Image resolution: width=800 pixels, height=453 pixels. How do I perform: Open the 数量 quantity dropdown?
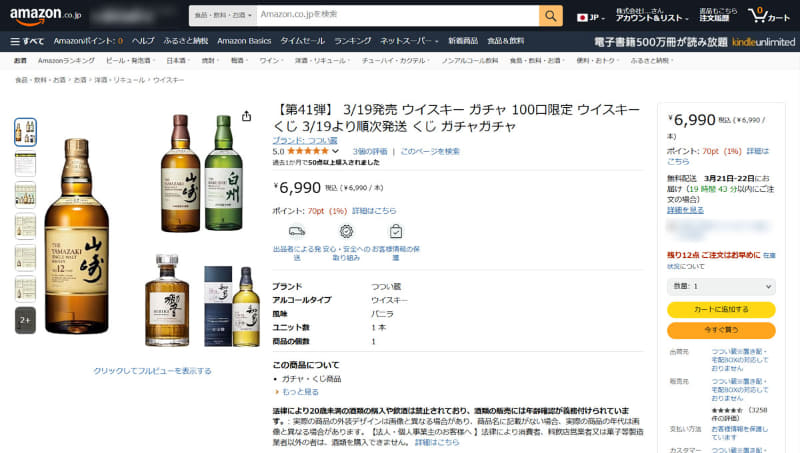(x=721, y=287)
